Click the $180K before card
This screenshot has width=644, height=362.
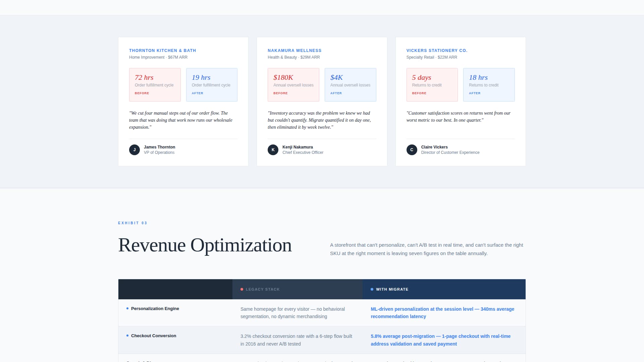(x=293, y=85)
